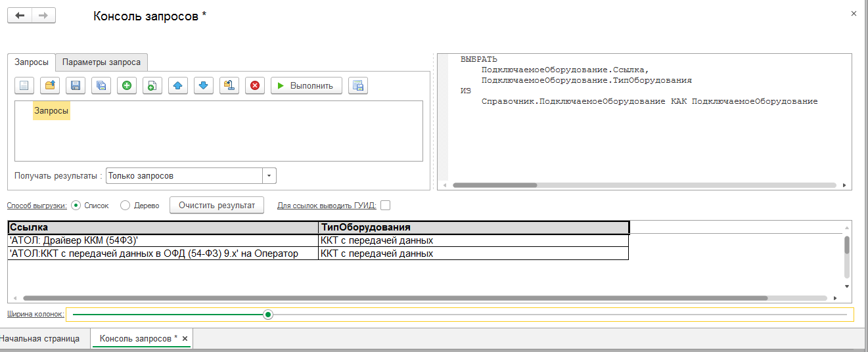Delete query with red cross icon

coord(255,85)
